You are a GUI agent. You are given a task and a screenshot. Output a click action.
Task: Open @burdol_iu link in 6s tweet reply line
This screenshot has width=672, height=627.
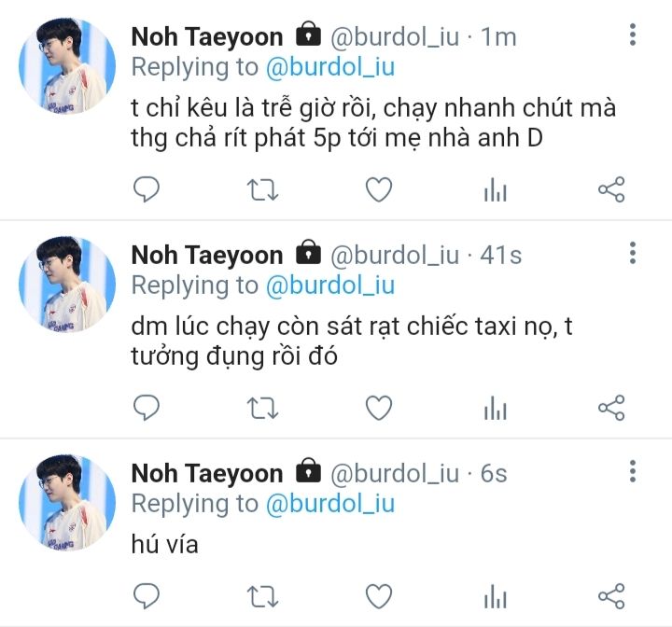[x=330, y=503]
